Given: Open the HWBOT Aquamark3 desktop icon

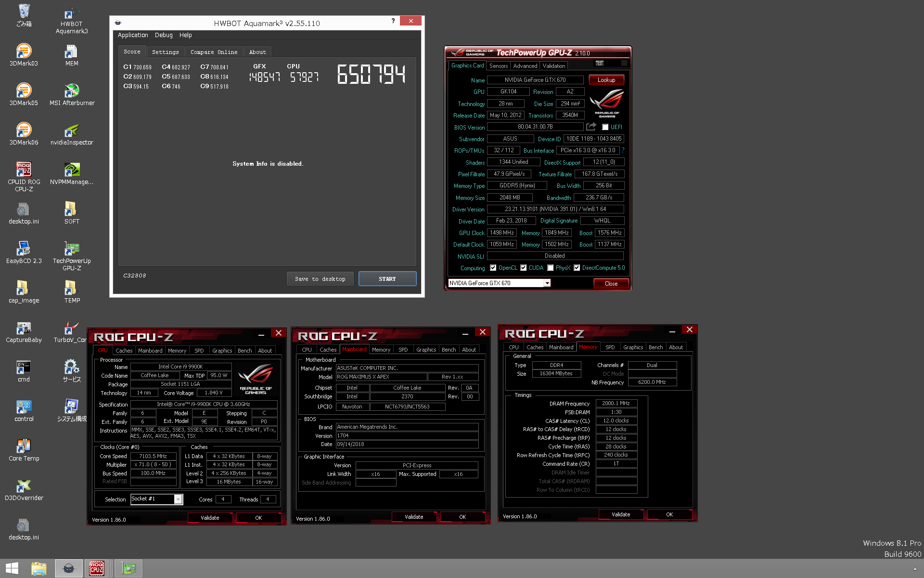Looking at the screenshot, I should tap(72, 20).
